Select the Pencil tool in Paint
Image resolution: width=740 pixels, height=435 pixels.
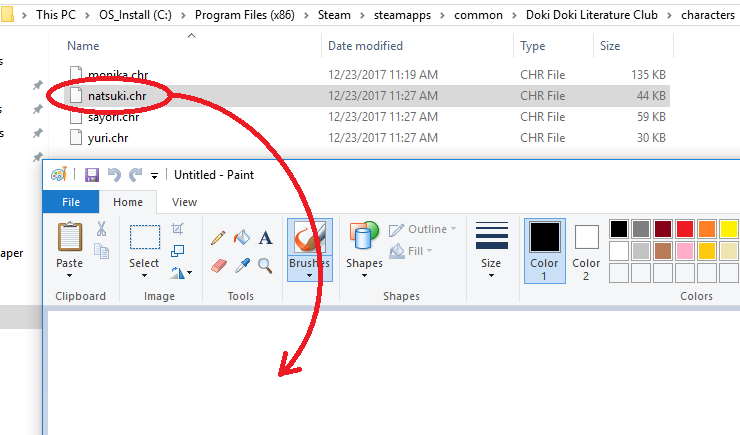218,237
